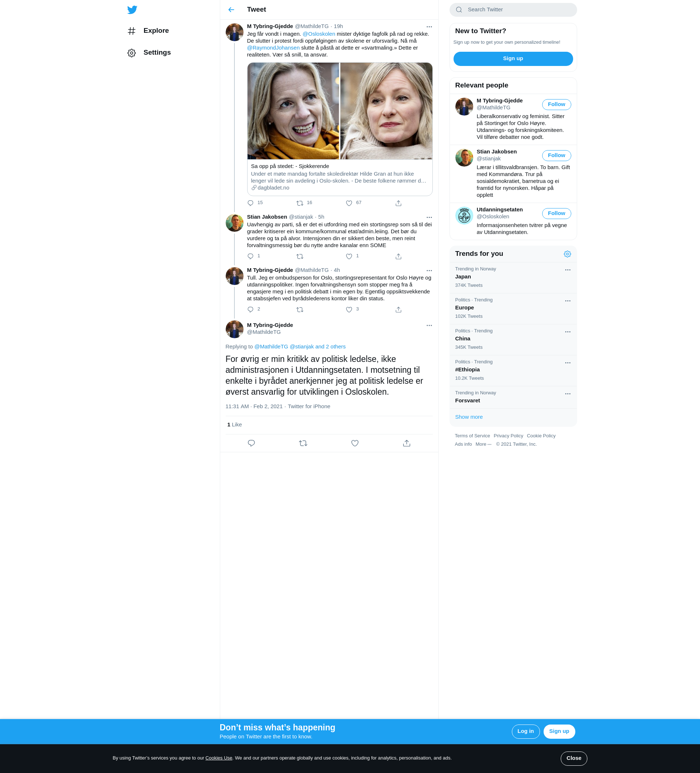This screenshot has width=700, height=773.
Task: Follow Utdanningsetaten in Relevant people
Action: (556, 213)
